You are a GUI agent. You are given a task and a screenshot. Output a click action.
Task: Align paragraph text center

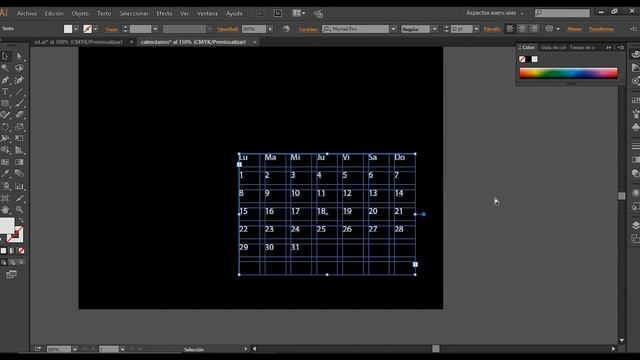pos(522,29)
